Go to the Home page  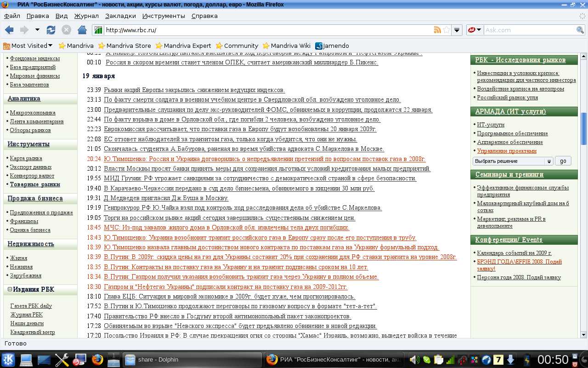[x=82, y=30]
